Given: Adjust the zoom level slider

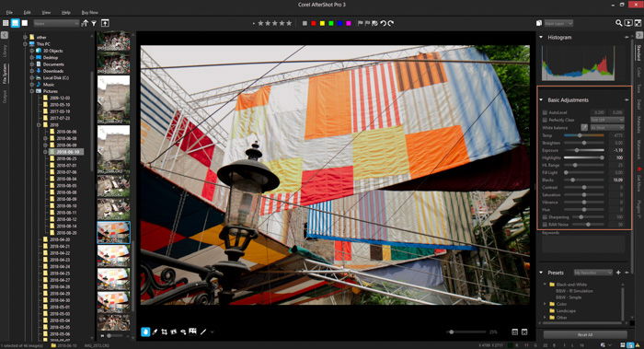Looking at the screenshot, I should (466, 332).
